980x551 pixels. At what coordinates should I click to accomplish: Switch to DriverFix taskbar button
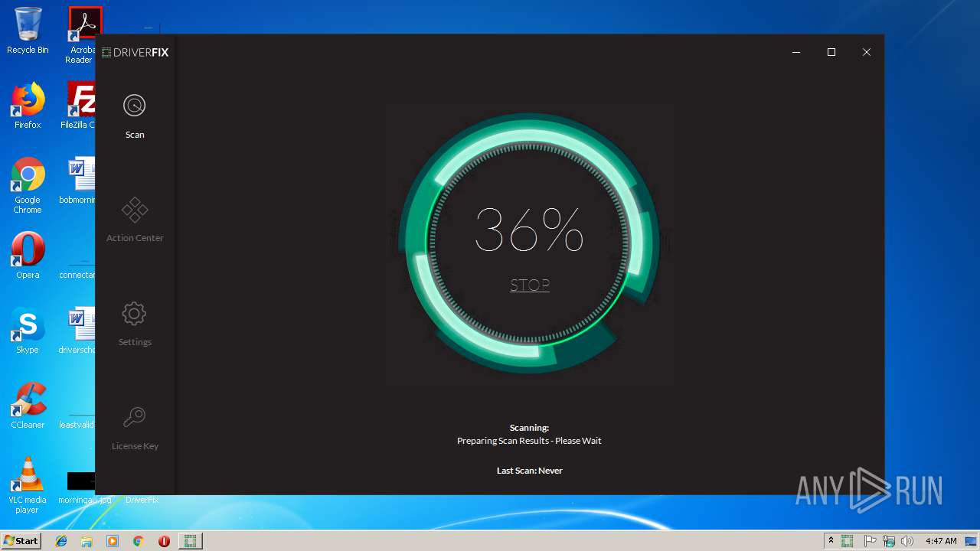(x=190, y=541)
